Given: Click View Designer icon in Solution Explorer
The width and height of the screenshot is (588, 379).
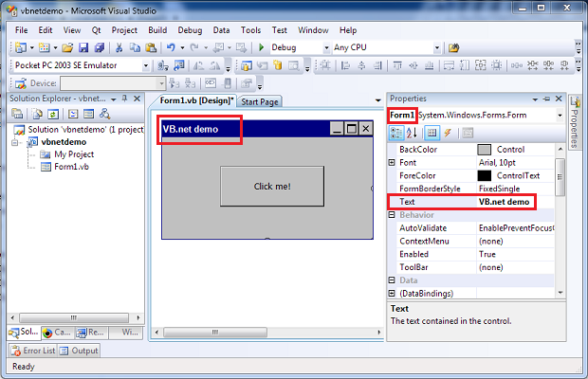Looking at the screenshot, I should click(89, 114).
